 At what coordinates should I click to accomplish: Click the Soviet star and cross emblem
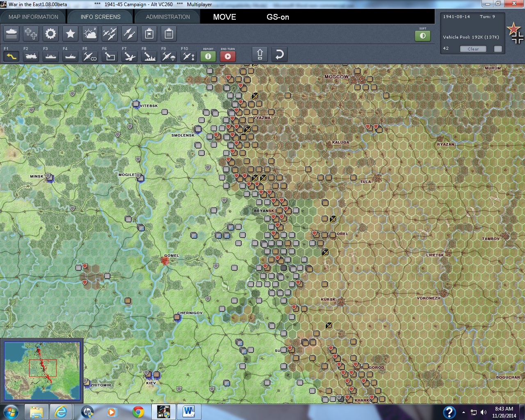515,33
